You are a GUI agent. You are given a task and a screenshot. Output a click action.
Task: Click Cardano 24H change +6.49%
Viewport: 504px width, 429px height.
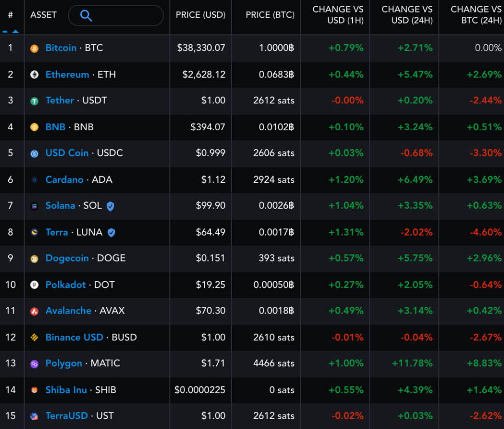[415, 180]
